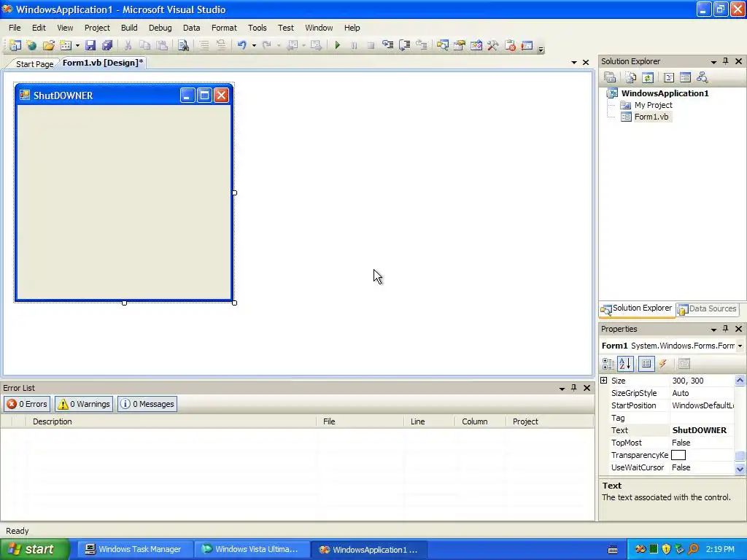Image resolution: width=747 pixels, height=560 pixels.
Task: Pin the Error List panel
Action: coord(574,388)
